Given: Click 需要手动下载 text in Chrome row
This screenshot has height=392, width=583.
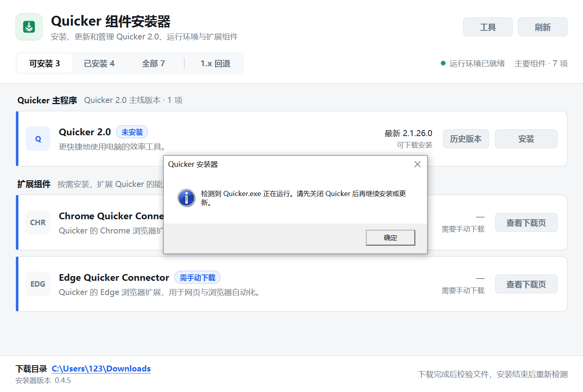Looking at the screenshot, I should (x=463, y=229).
